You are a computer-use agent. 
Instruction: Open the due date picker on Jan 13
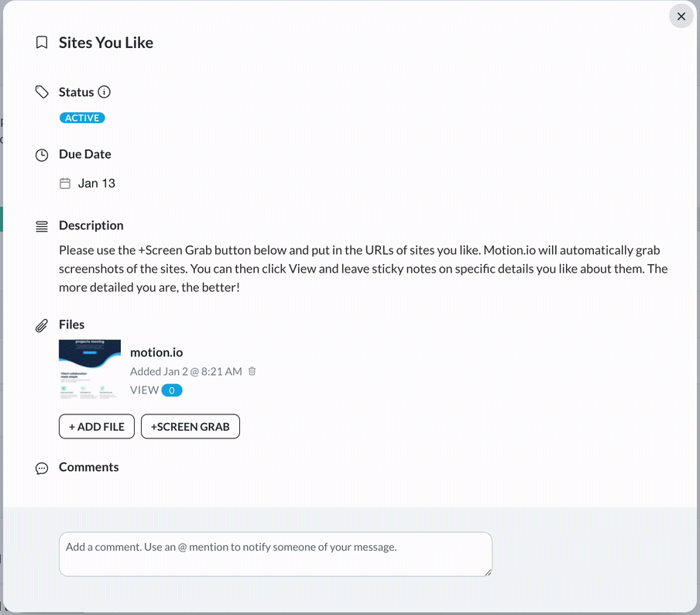coord(96,183)
